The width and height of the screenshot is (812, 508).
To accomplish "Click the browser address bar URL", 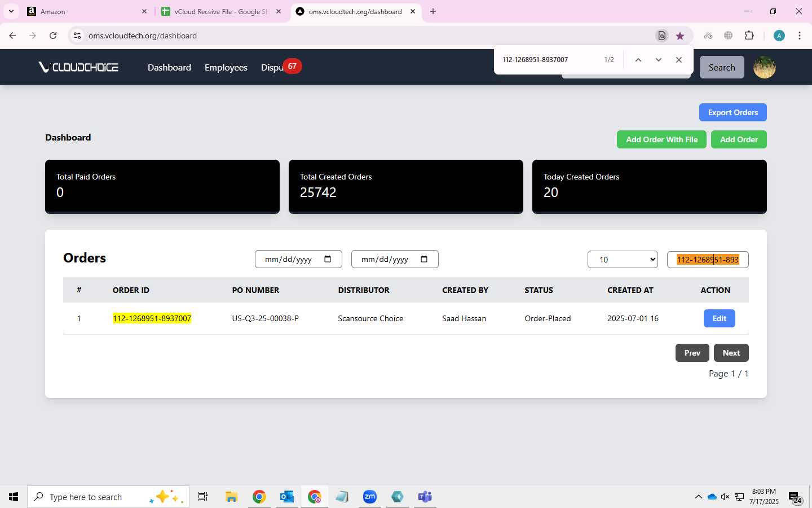I will (x=143, y=36).
